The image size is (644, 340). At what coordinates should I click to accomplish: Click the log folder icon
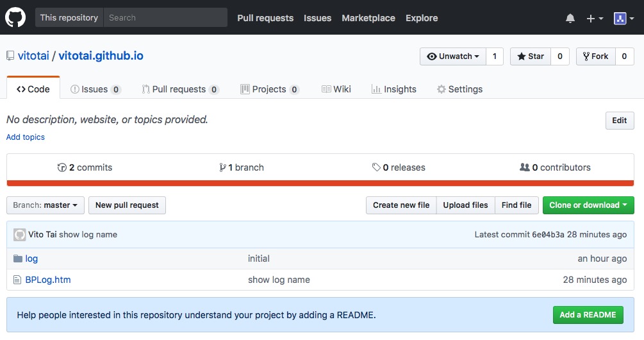click(18, 259)
